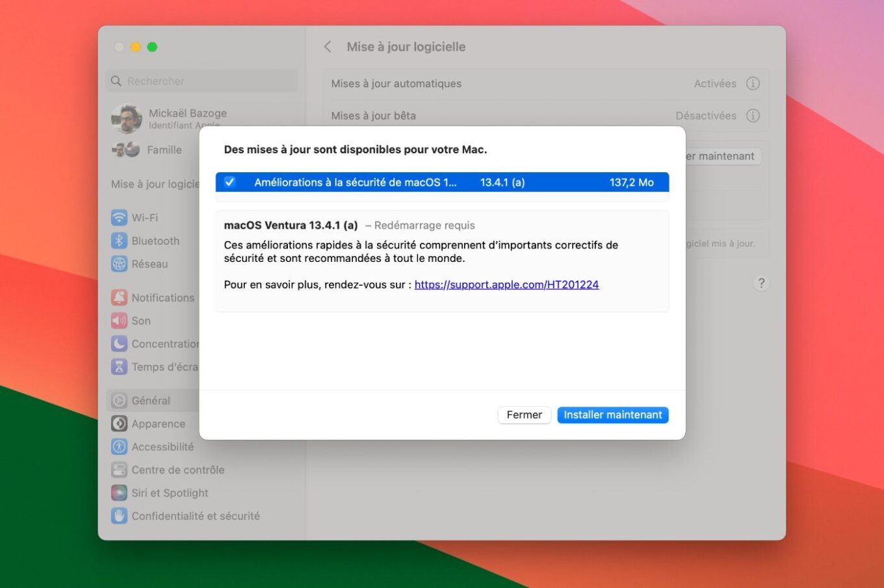Open Accessibilité settings from sidebar
Screen dimensions: 884x588
162,446
